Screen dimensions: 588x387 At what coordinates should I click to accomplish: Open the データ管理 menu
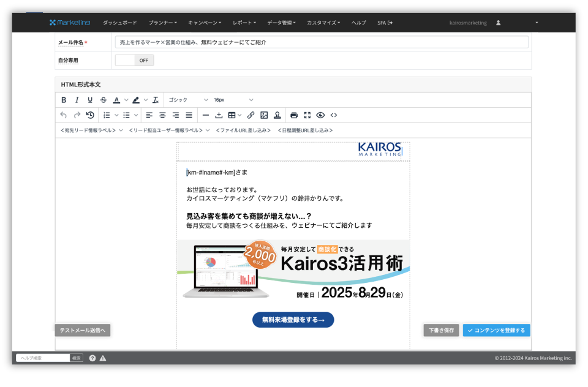click(x=281, y=23)
